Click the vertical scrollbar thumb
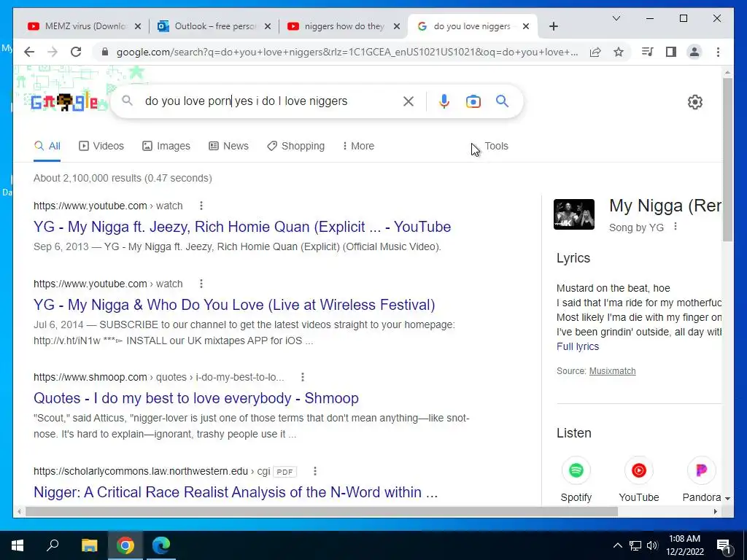The image size is (747, 560). [x=727, y=160]
